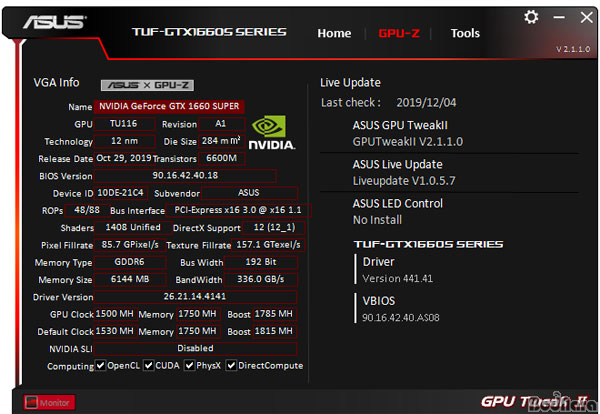Click the ASUS logo in header
Image resolution: width=600 pixels, height=414 pixels.
(54, 22)
